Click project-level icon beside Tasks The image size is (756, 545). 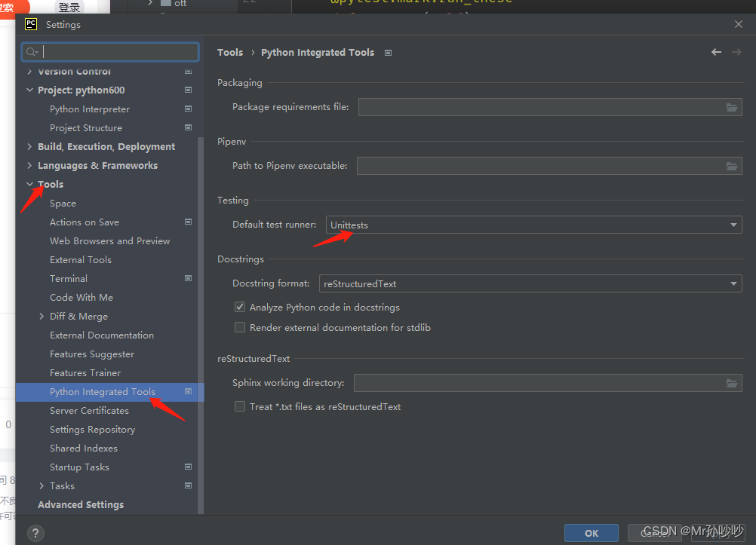[189, 485]
